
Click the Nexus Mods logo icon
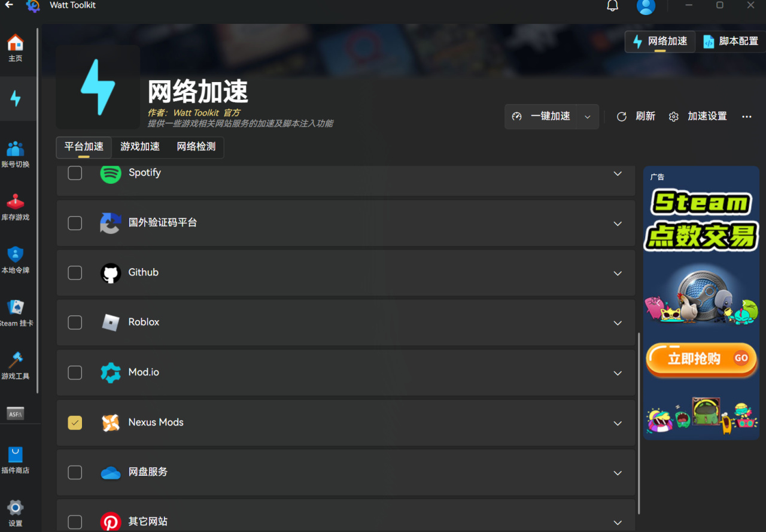coord(111,422)
